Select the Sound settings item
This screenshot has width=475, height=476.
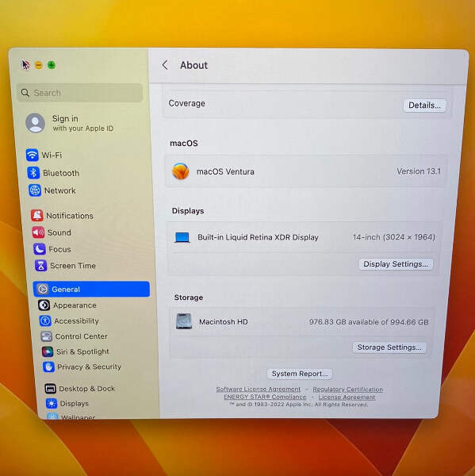coord(52,232)
